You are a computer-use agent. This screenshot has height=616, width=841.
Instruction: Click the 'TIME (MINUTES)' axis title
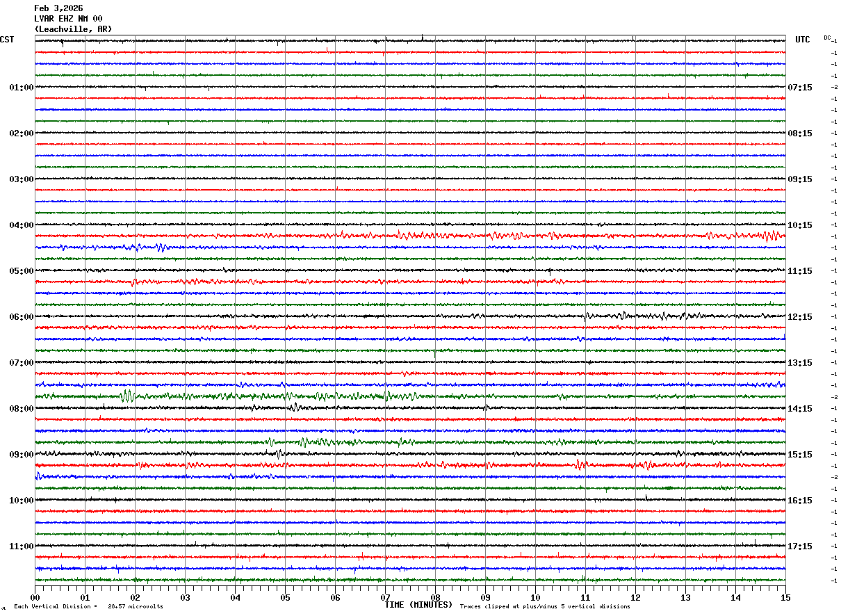point(418,605)
